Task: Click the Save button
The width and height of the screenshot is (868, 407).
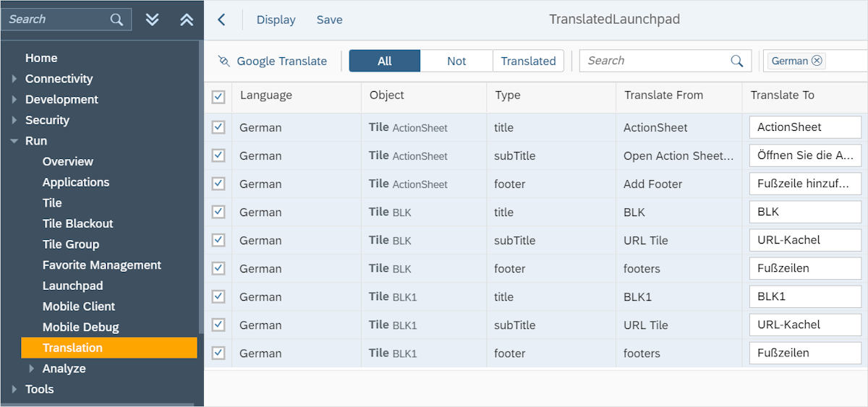Action: pyautogui.click(x=330, y=20)
